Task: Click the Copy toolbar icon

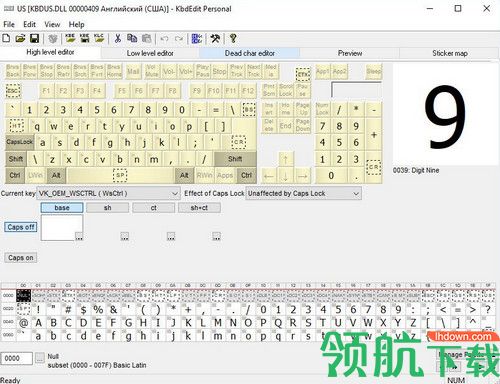Action: coord(132,38)
